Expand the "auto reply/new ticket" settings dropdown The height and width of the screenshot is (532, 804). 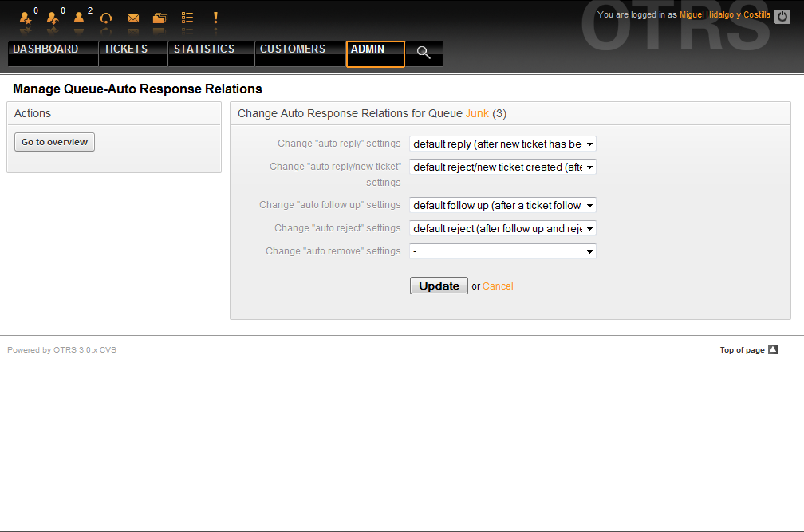pos(503,167)
